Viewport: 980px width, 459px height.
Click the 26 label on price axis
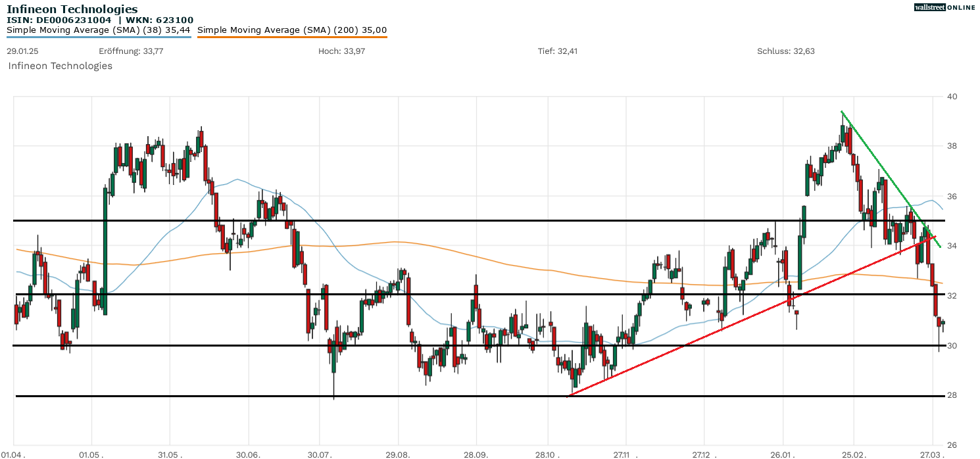952,445
